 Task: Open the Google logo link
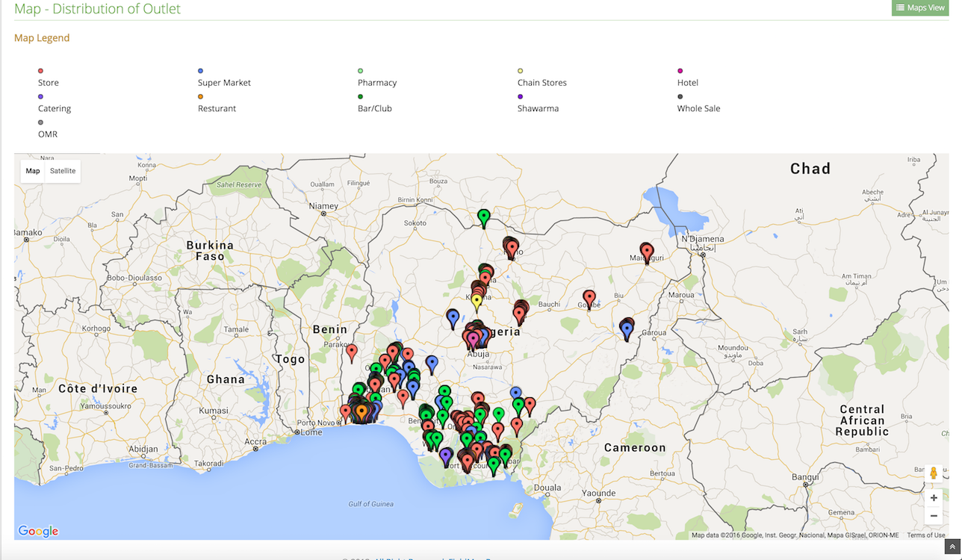point(38,531)
